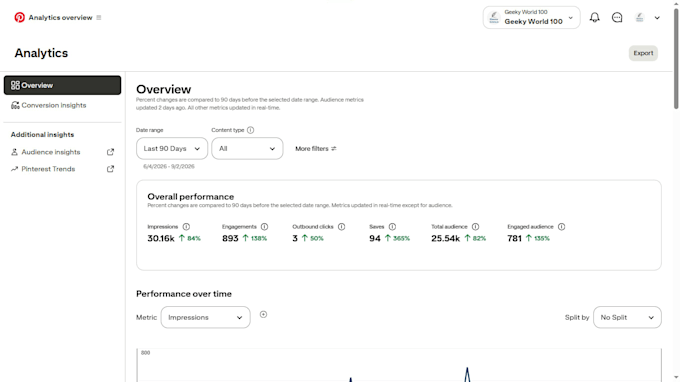
Task: Open the notifications bell
Action: click(595, 17)
